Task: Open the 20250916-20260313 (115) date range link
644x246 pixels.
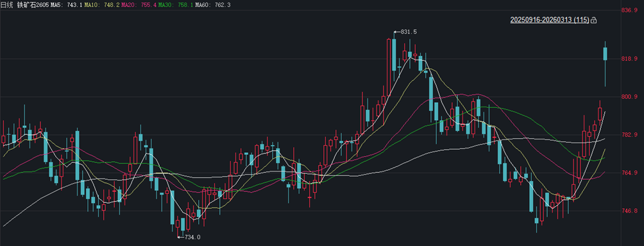Action: 550,20
